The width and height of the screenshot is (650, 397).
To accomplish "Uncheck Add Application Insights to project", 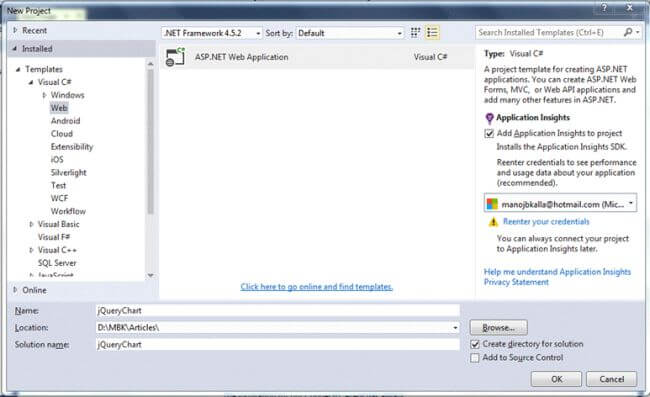I will [489, 133].
